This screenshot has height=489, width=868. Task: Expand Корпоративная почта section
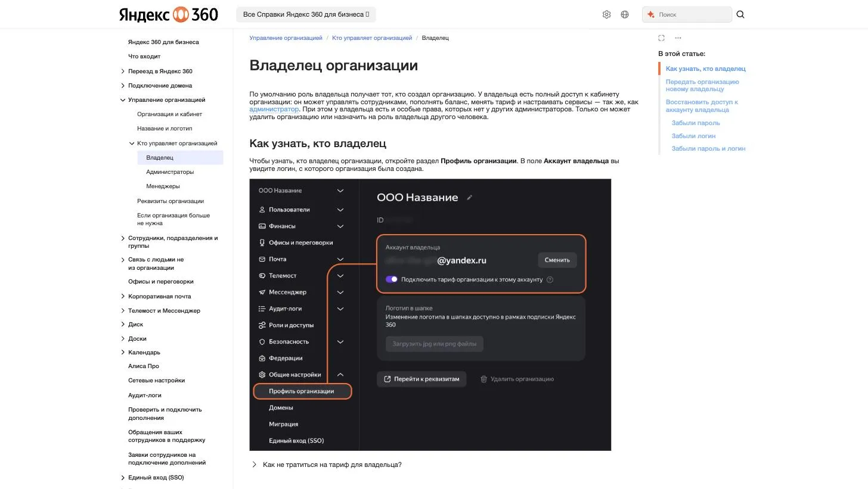(x=123, y=297)
